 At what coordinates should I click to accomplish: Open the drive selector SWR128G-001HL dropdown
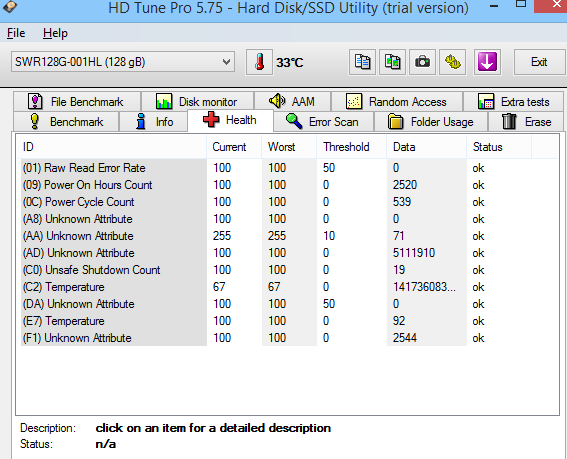tap(123, 62)
